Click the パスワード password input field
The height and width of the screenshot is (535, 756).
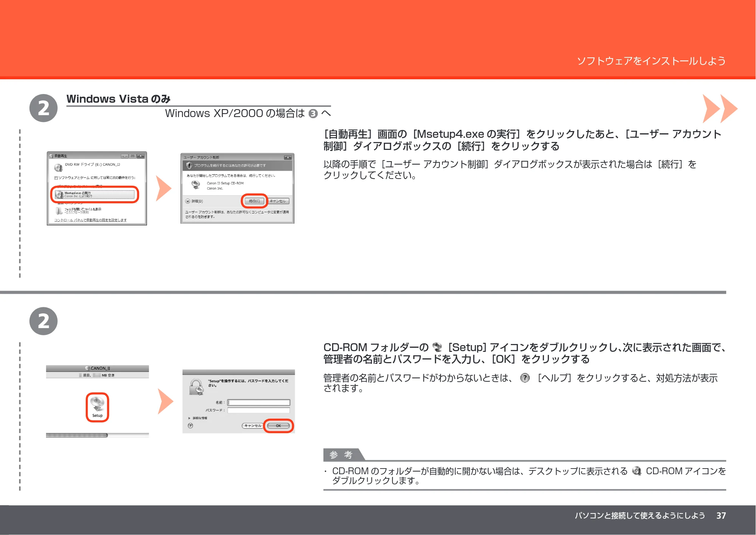(x=259, y=410)
